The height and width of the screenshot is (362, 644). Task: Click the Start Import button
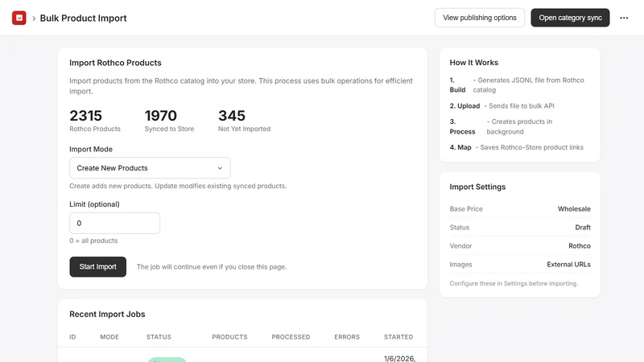pyautogui.click(x=97, y=267)
